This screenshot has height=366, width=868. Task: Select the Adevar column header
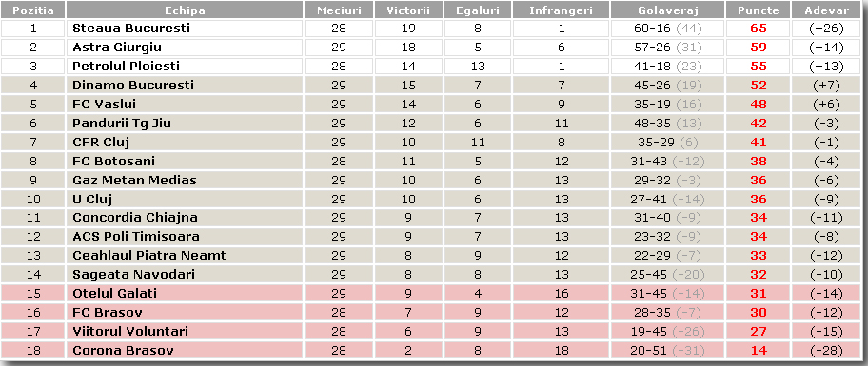[x=826, y=10]
